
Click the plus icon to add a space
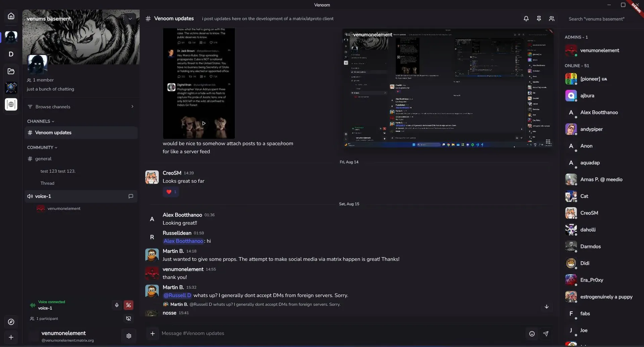pyautogui.click(x=11, y=337)
